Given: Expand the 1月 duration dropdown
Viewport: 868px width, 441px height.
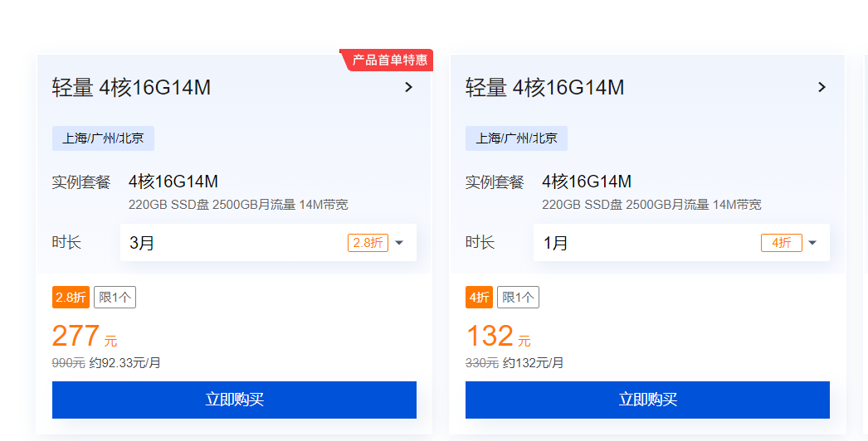Looking at the screenshot, I should 681,242.
